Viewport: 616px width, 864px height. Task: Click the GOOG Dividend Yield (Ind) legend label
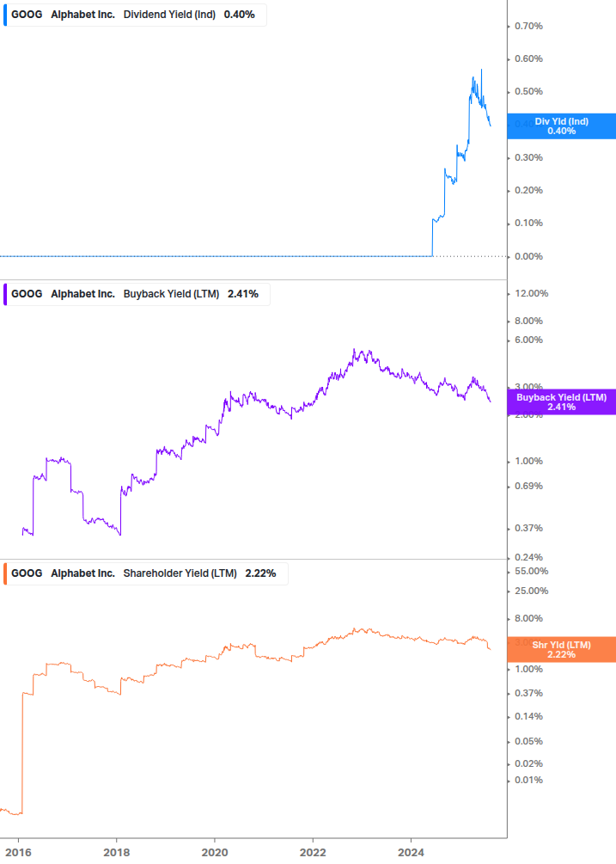[x=135, y=15]
